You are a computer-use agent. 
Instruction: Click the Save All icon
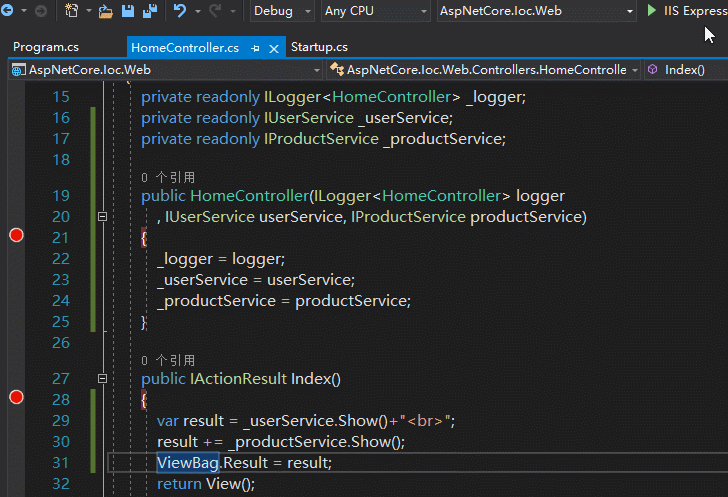coord(150,11)
